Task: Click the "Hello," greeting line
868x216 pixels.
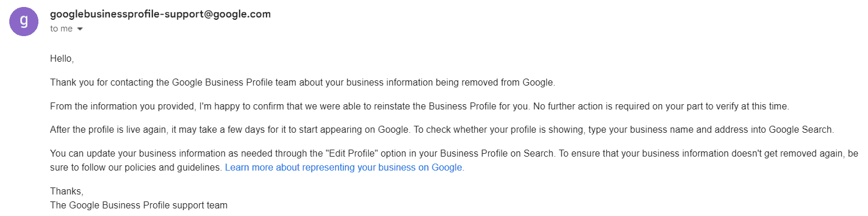Action: tap(62, 59)
